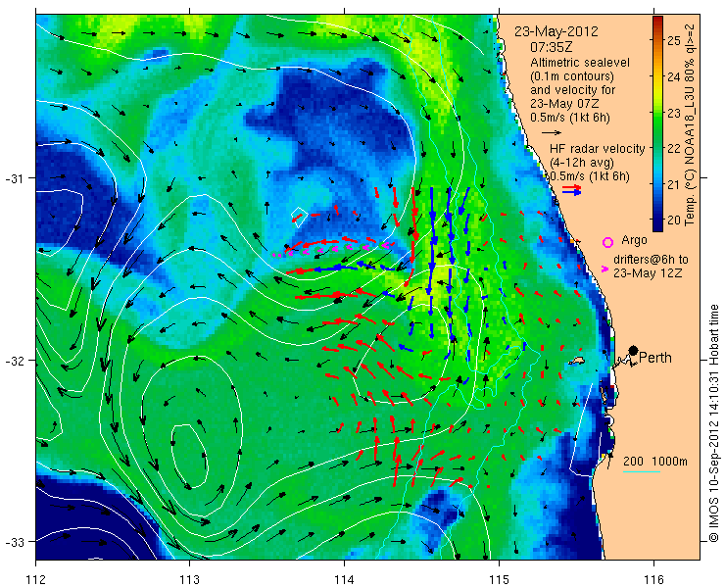725x588 pixels.
Task: Click the temperature color scale bar
Action: point(658,124)
